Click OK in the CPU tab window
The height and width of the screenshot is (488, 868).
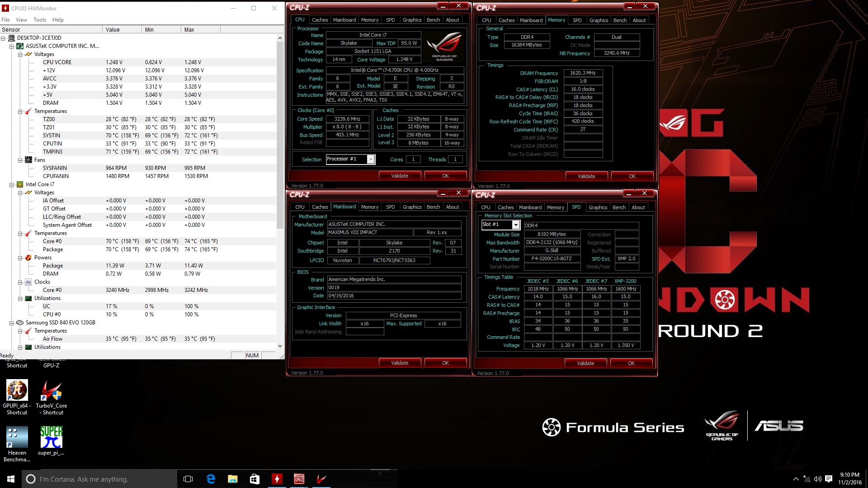tap(445, 176)
